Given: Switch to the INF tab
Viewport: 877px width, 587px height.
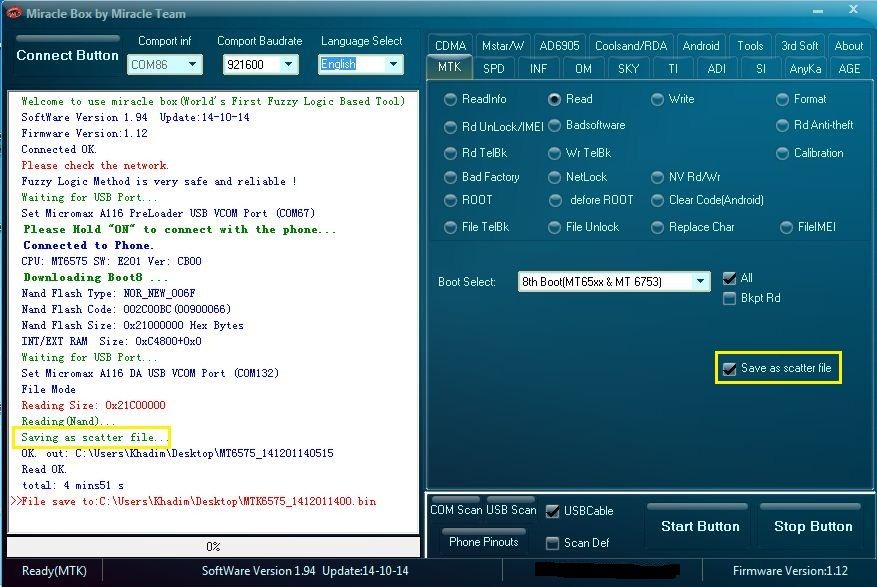Looking at the screenshot, I should pyautogui.click(x=538, y=69).
